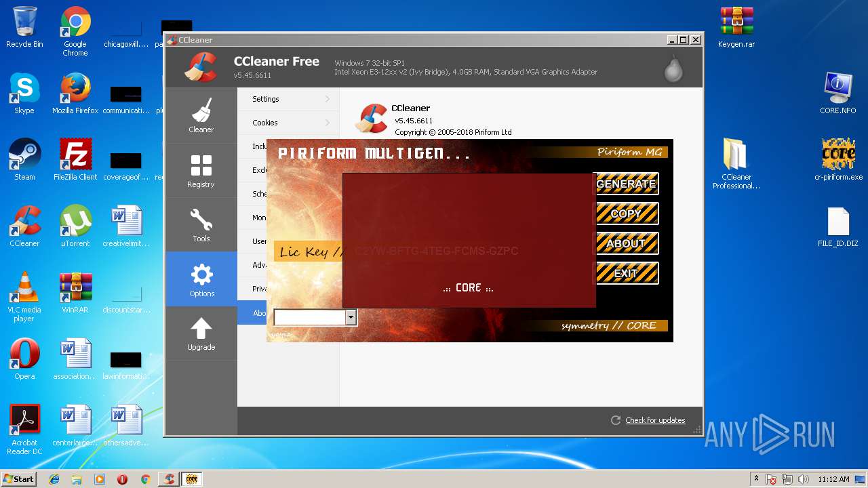Select cr-piriform.exe on desktop

point(838,160)
